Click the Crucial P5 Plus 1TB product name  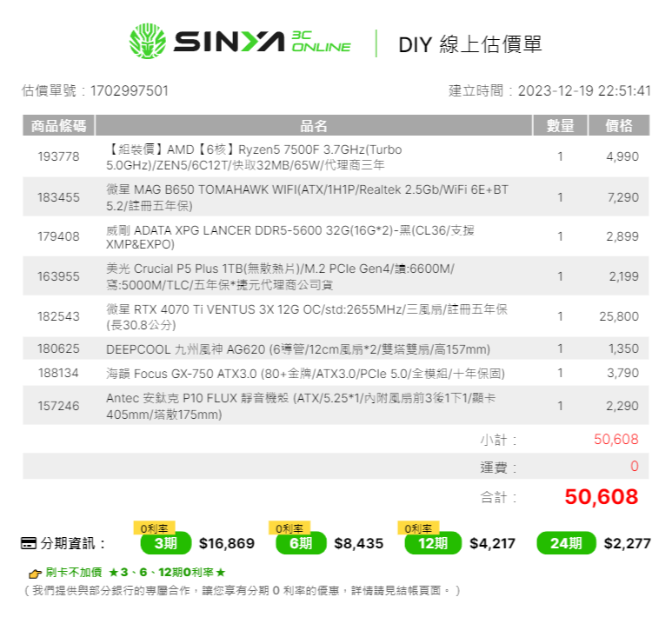click(280, 276)
